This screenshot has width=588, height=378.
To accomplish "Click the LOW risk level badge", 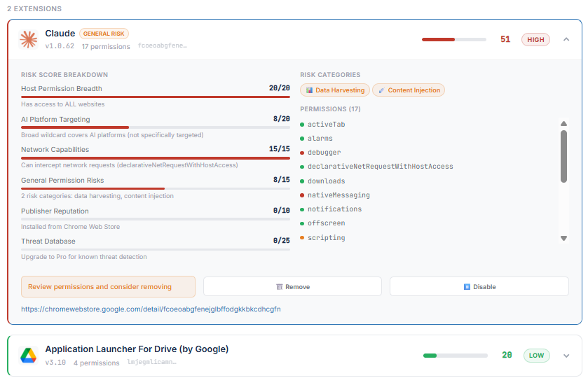I will pyautogui.click(x=537, y=356).
